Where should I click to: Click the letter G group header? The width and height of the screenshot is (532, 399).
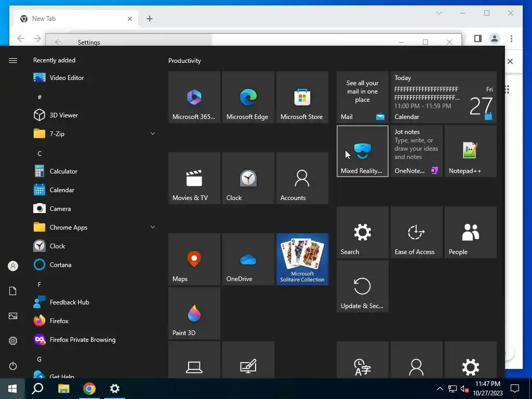coord(39,359)
